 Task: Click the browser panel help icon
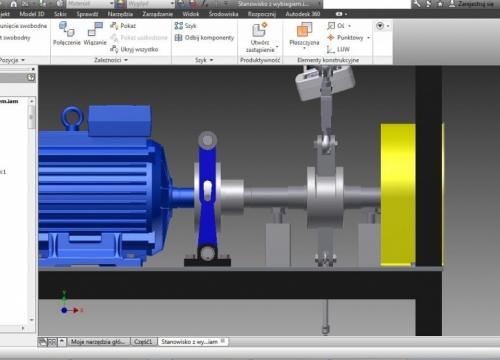pos(31,77)
